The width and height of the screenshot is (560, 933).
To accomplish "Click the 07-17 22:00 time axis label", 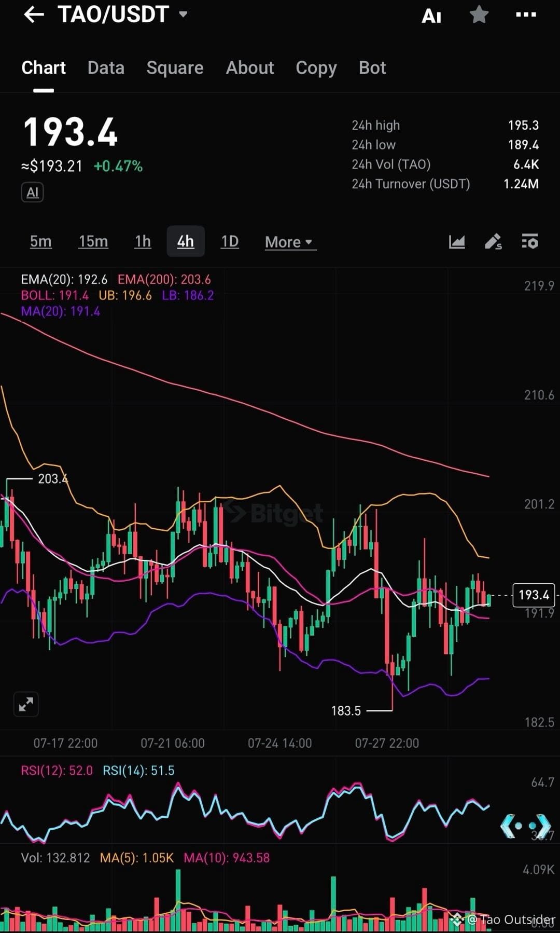I will coord(65,743).
